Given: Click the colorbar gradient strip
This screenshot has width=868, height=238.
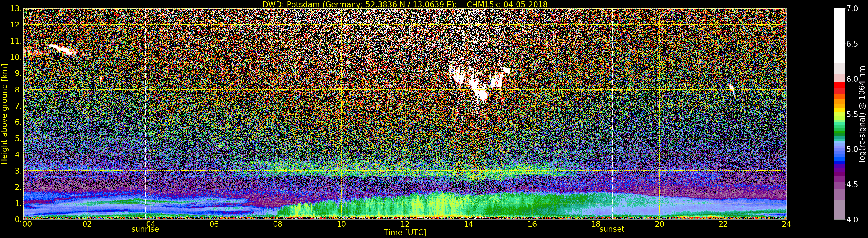Looking at the screenshot, I should pos(839,114).
